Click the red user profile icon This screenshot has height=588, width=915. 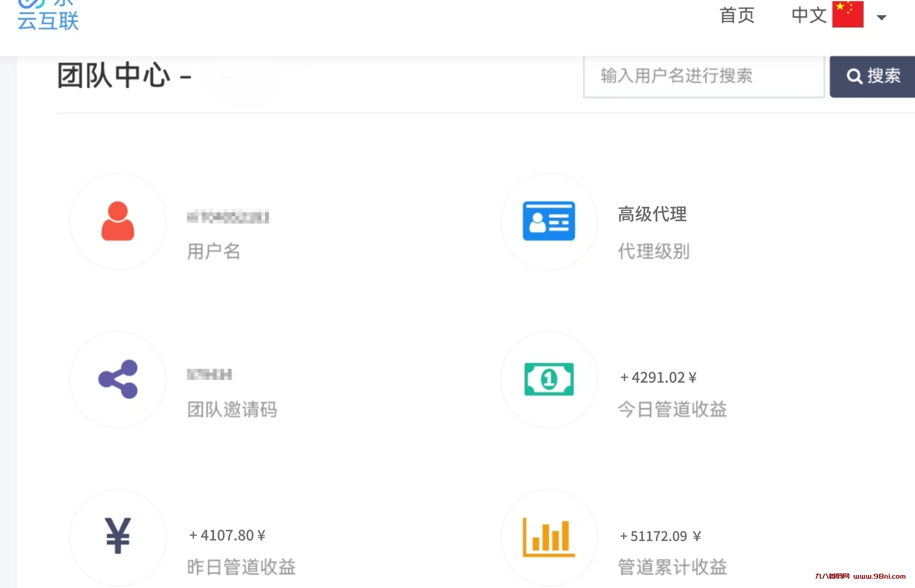point(118,221)
